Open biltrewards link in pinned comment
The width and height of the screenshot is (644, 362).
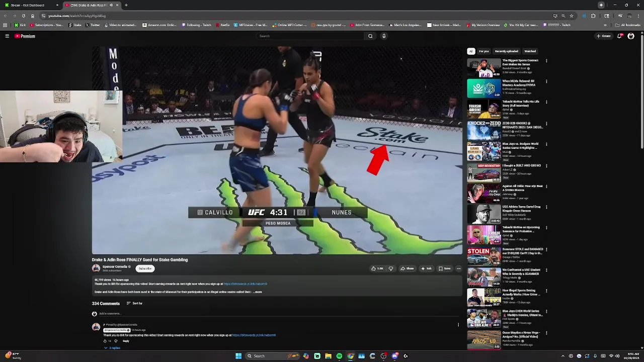(x=254, y=335)
